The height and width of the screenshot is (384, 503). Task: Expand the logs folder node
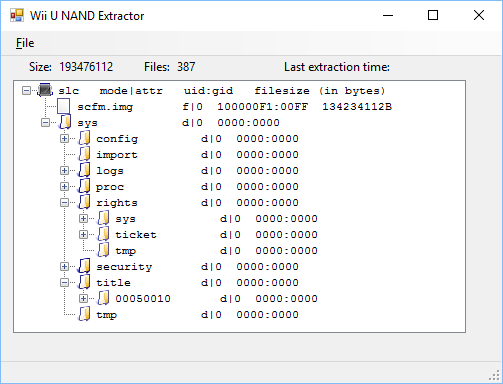click(64, 170)
